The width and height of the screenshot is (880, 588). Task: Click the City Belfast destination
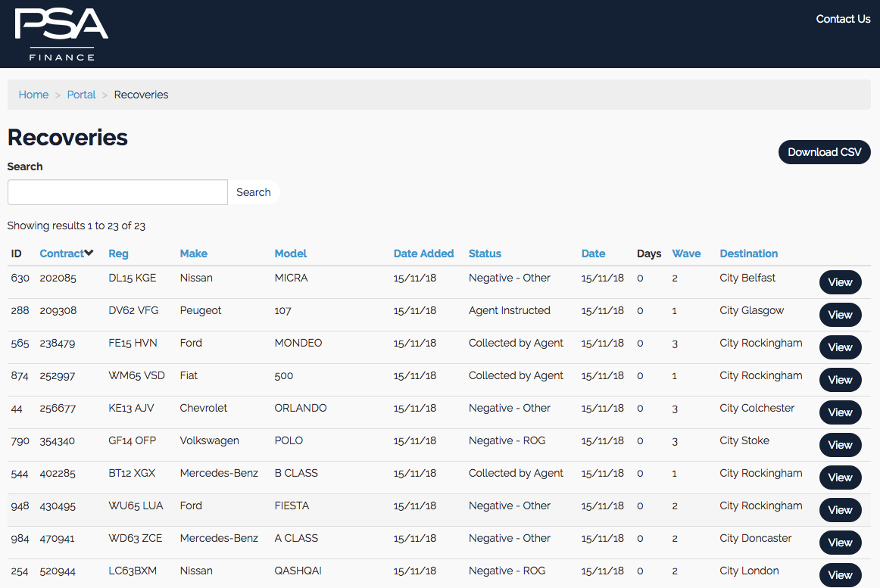pyautogui.click(x=747, y=278)
